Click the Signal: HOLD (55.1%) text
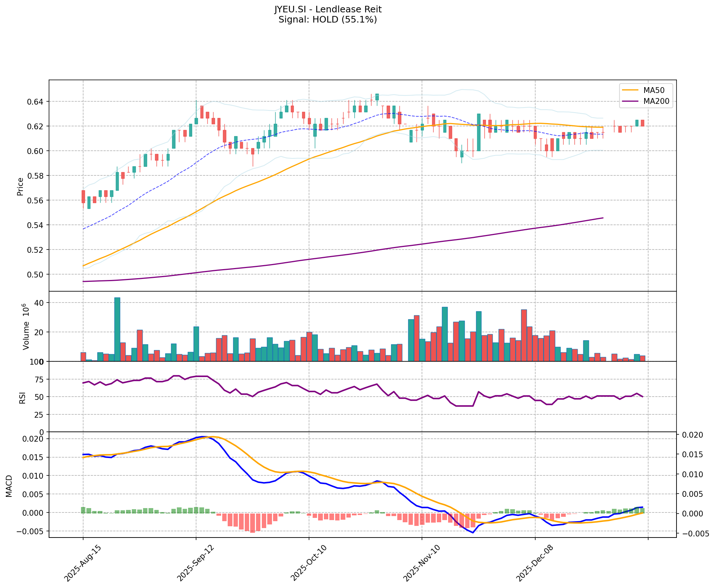The height and width of the screenshot is (588, 715). (x=328, y=20)
